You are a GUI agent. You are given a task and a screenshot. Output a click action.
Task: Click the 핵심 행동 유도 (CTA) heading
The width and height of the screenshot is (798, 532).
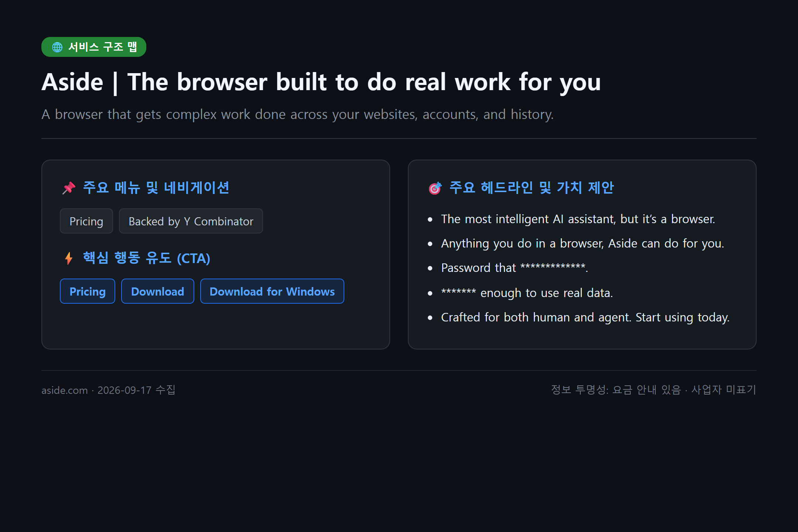pos(147,258)
